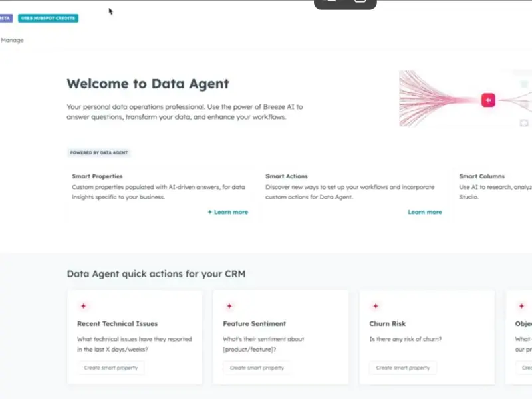
Task: Select the Smart Properties heading
Action: coord(97,176)
